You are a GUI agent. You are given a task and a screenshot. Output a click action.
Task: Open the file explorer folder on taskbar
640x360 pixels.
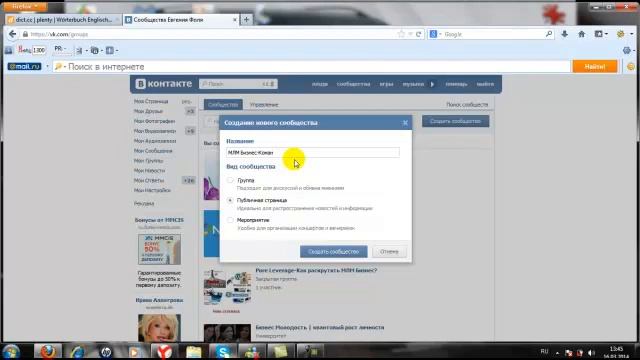point(193,351)
